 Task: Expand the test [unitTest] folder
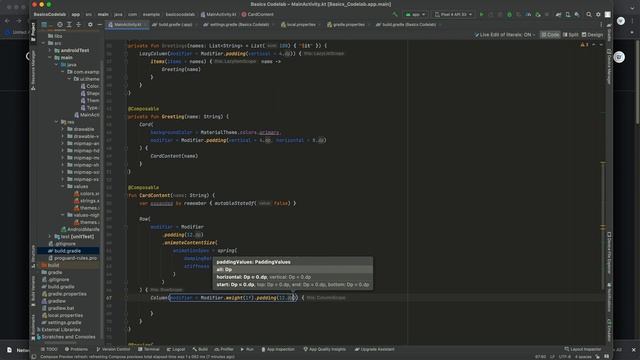pyautogui.click(x=50, y=236)
